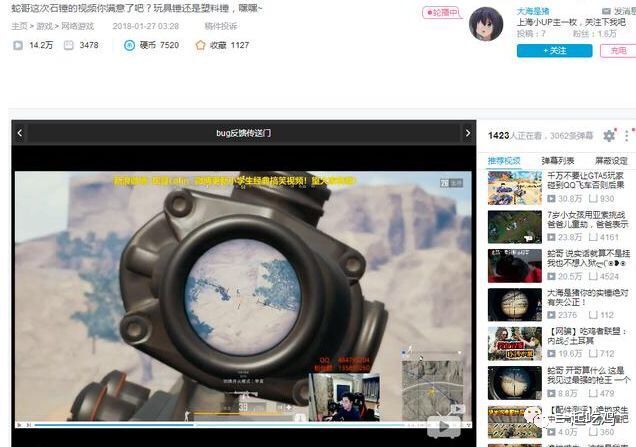Viewport: 636px width, 447px height.
Task: Open danmaku settings gear icon
Action: 609,135
